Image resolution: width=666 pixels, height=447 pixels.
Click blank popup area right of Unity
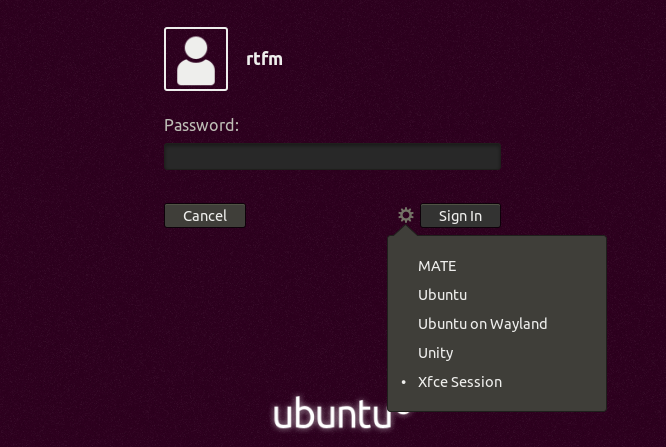point(540,353)
